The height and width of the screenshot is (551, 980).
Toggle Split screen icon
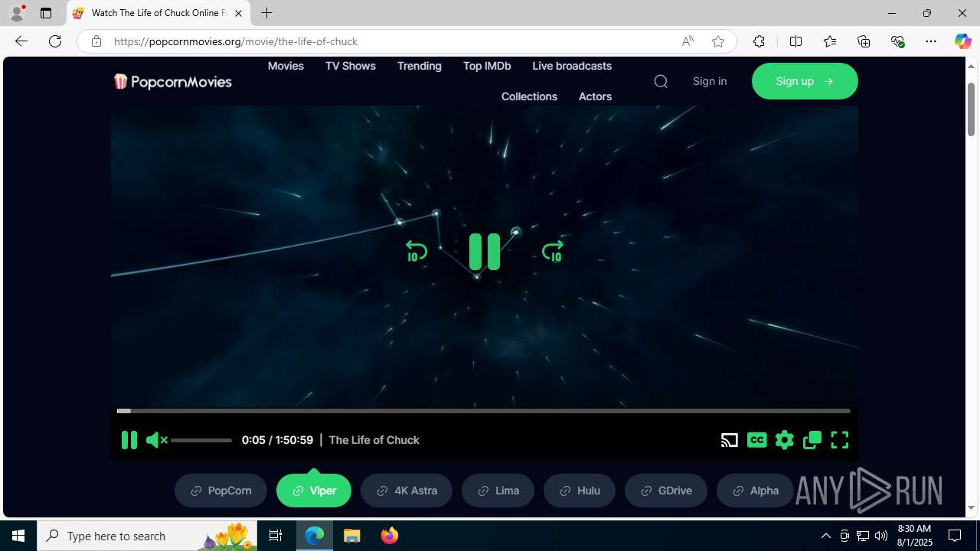(795, 41)
